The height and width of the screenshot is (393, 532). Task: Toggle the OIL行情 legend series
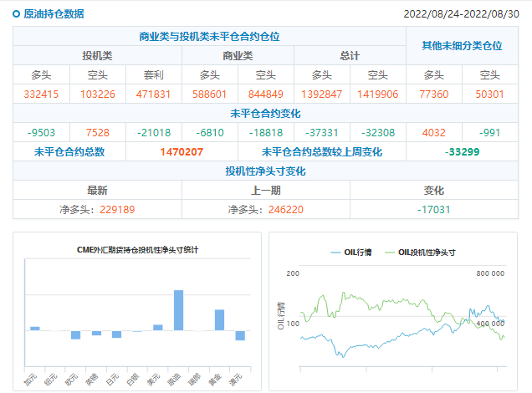351,252
